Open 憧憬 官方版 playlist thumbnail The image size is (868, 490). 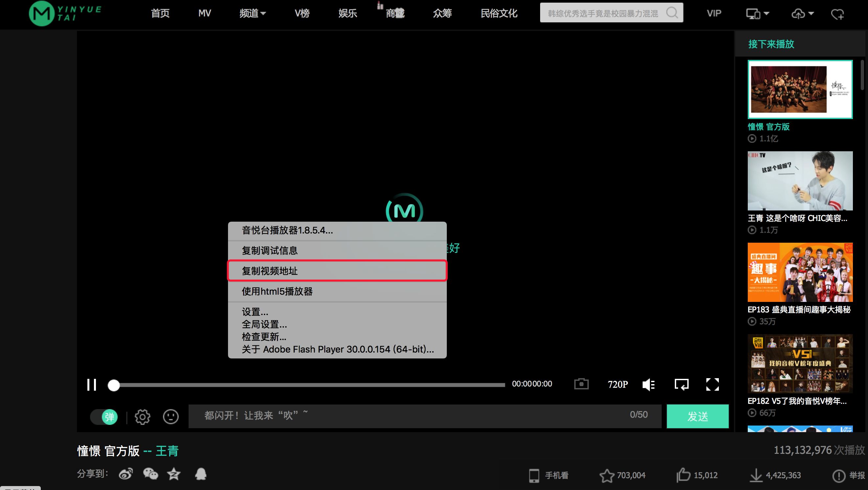(800, 89)
